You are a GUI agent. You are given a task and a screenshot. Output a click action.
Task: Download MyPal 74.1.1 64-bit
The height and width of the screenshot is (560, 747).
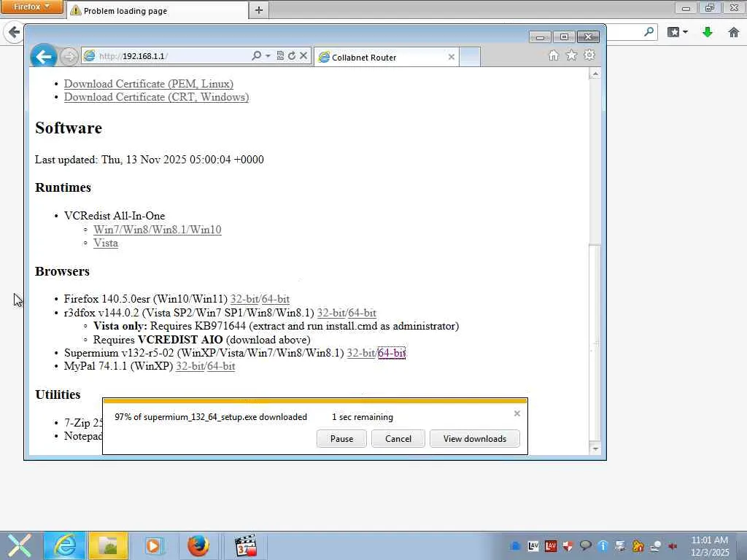pos(221,366)
